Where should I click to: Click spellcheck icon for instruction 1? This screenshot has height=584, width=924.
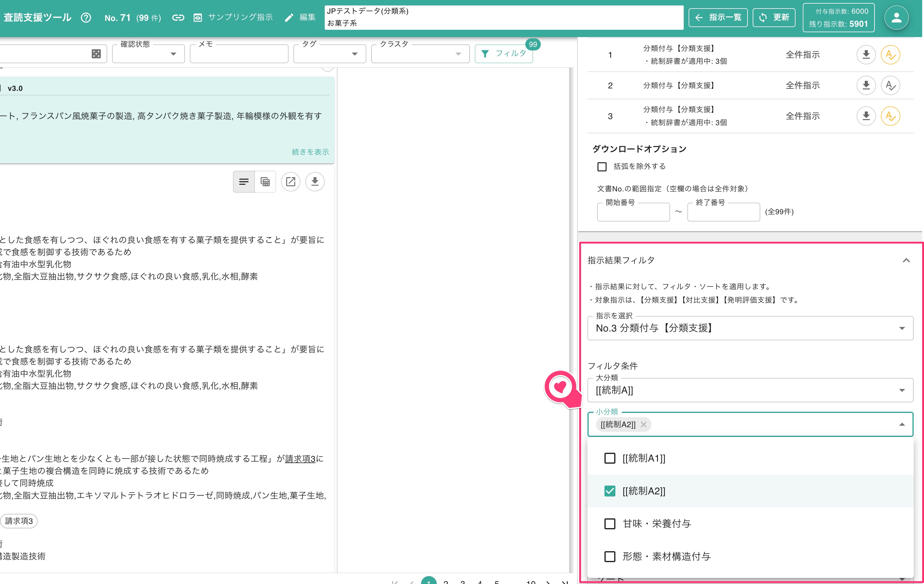(x=890, y=54)
